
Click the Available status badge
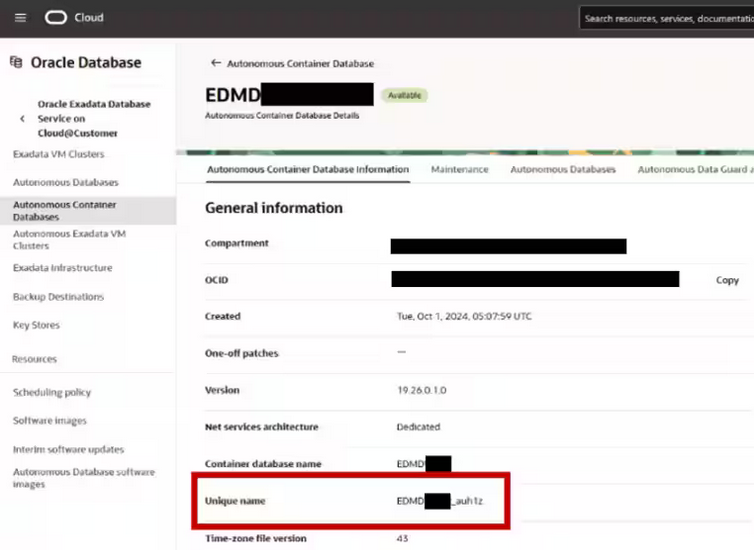[404, 95]
